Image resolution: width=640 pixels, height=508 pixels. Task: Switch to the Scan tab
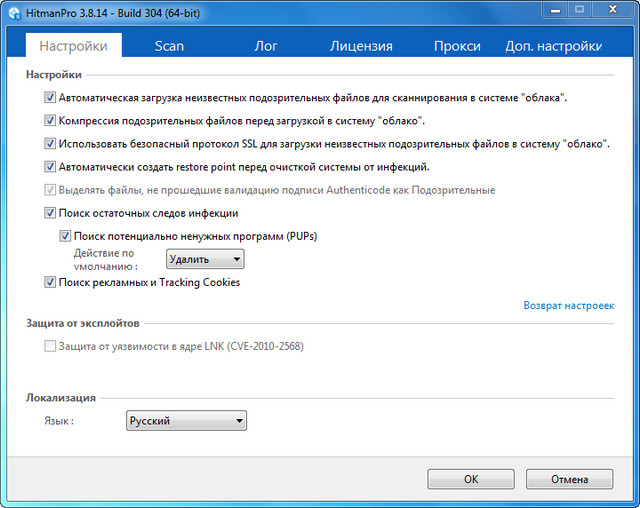tap(169, 46)
